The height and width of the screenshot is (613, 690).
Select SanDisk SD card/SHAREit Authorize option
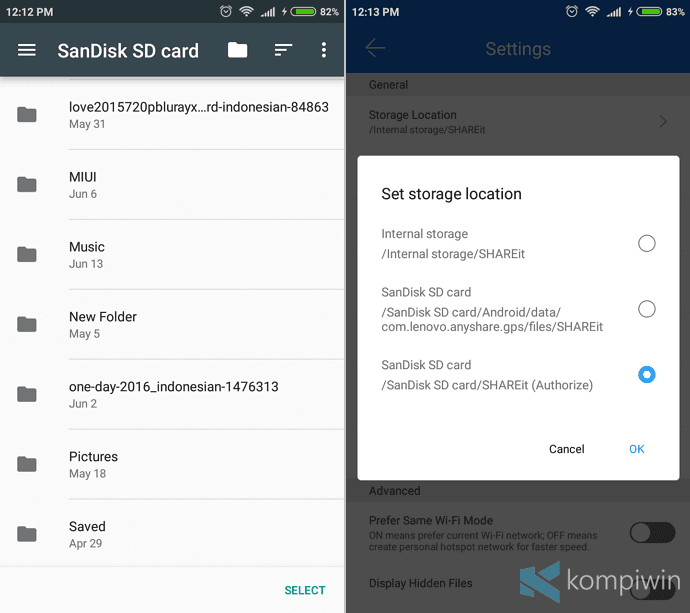click(646, 374)
